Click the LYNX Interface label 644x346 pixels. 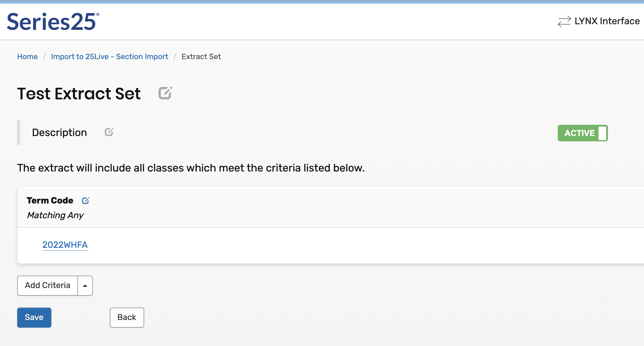(607, 21)
